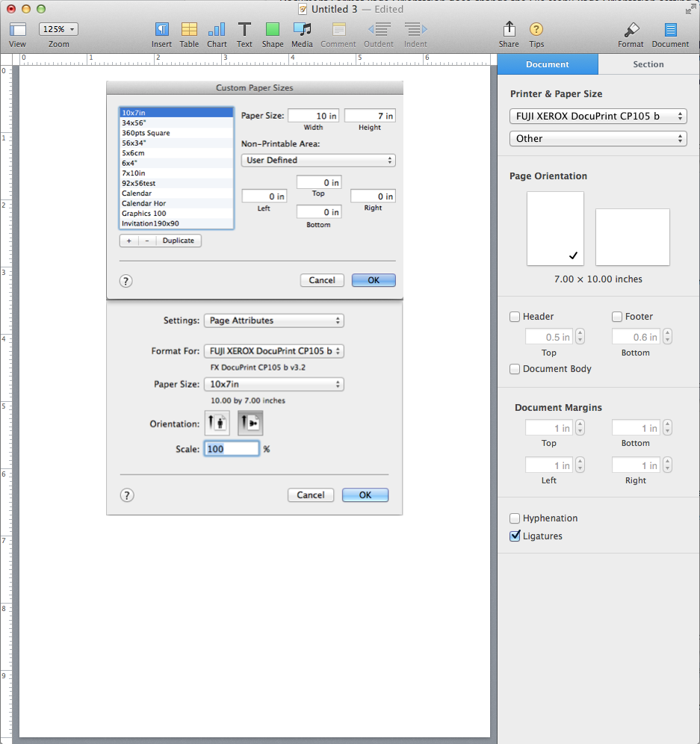The image size is (700, 744).
Task: Click the Insert toolbar icon
Action: 162,29
